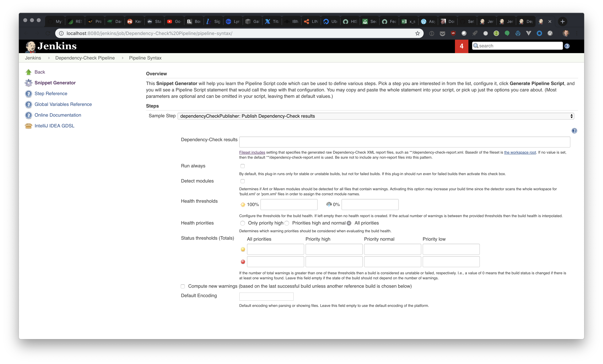Click the Online Documentation link

tap(58, 115)
